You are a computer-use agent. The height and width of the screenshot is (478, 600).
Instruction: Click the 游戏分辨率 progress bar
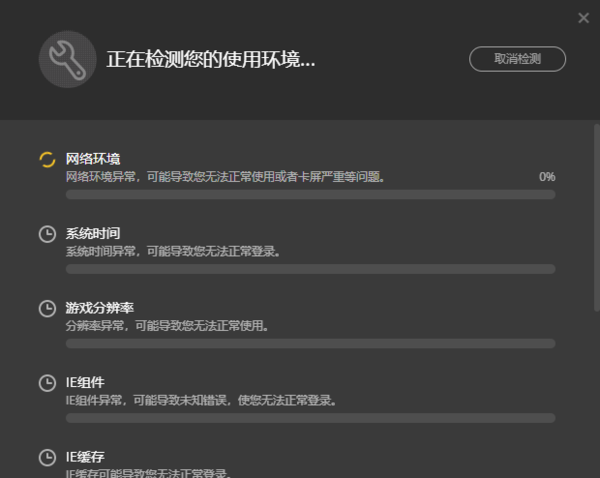[x=310, y=343]
